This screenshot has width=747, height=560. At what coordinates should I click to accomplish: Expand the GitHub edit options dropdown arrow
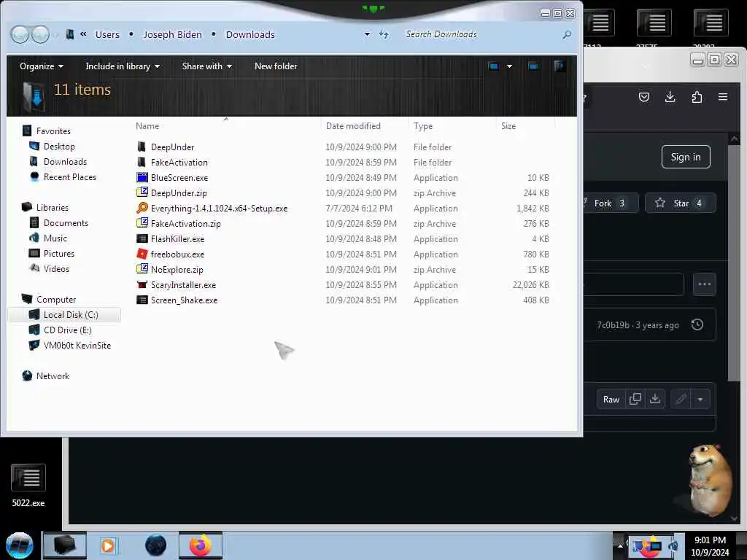[700, 399]
